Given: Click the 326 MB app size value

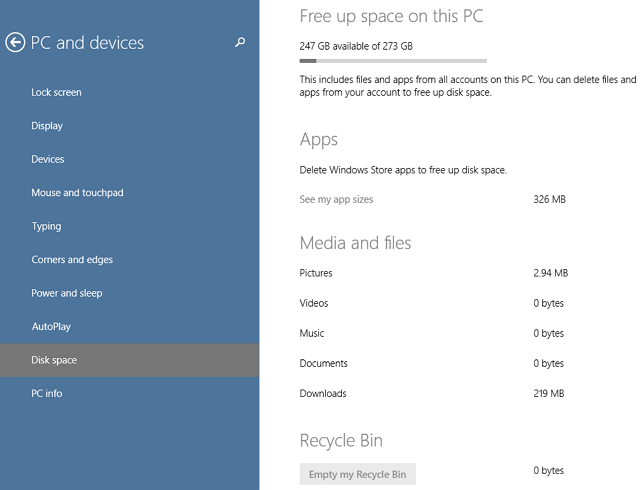Looking at the screenshot, I should click(x=549, y=199).
